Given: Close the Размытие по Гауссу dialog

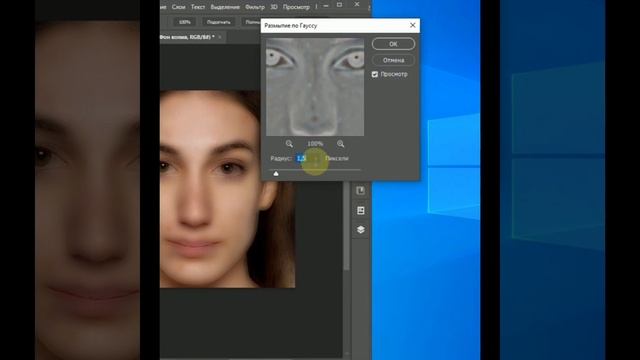Looking at the screenshot, I should (412, 25).
